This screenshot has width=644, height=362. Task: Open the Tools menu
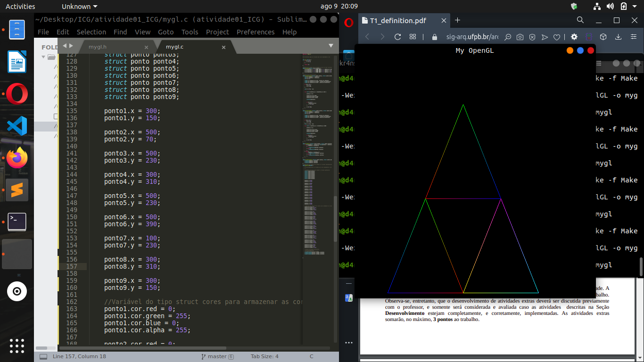[x=190, y=32]
